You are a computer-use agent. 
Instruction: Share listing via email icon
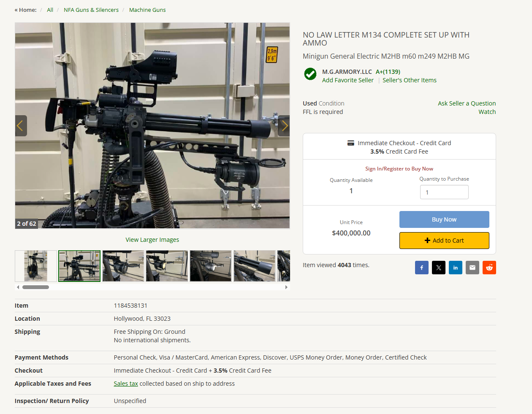(472, 268)
